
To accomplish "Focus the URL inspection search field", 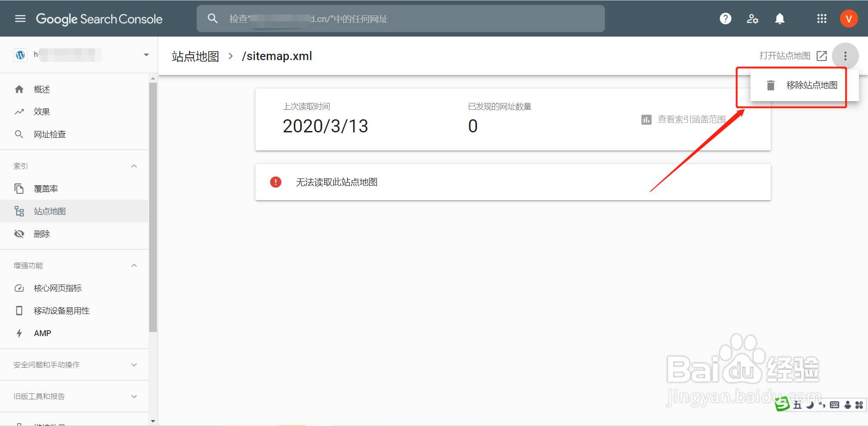I will (401, 19).
